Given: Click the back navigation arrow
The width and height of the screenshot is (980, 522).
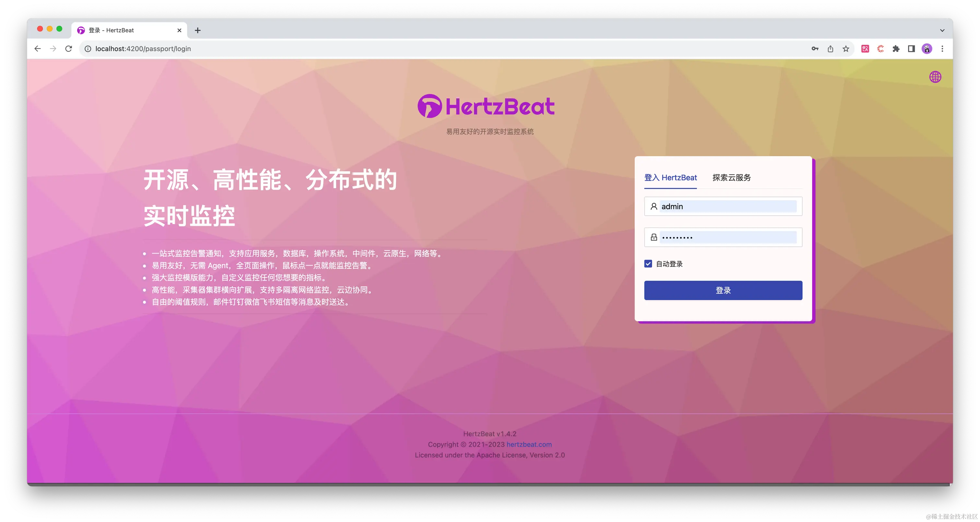Looking at the screenshot, I should coord(37,49).
